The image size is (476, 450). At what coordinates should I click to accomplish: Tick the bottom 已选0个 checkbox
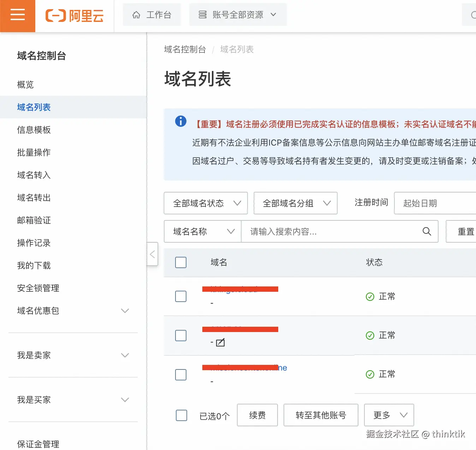pos(182,415)
